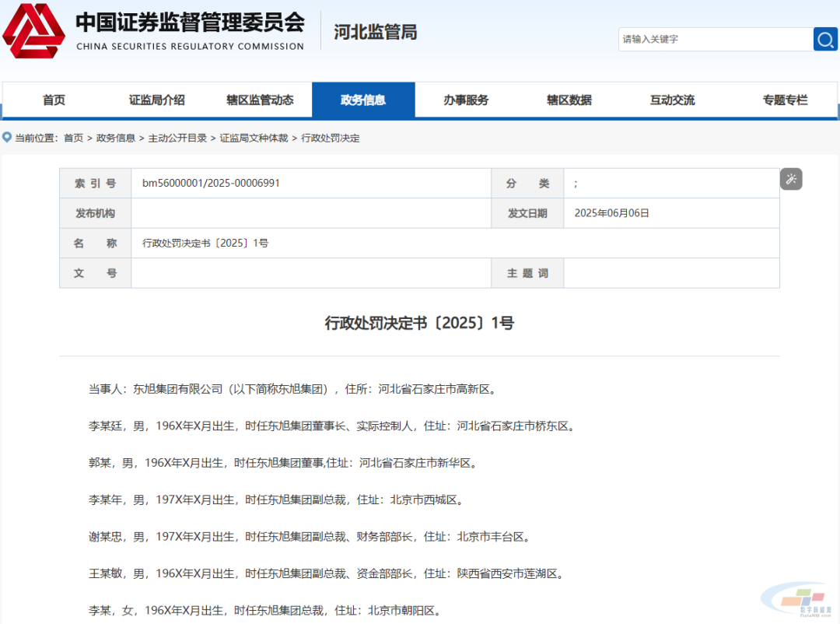840x624 pixels.
Task: Click the blue search magnifier icon
Action: [x=825, y=39]
